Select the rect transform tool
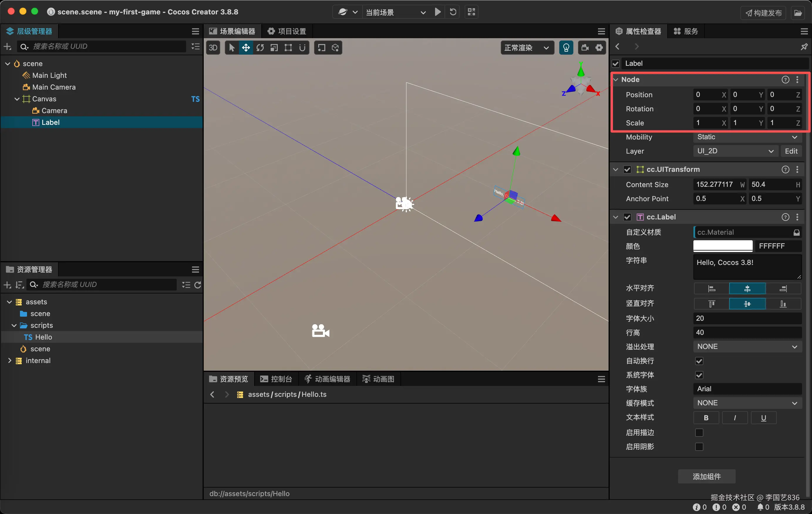The width and height of the screenshot is (812, 514). [288, 48]
